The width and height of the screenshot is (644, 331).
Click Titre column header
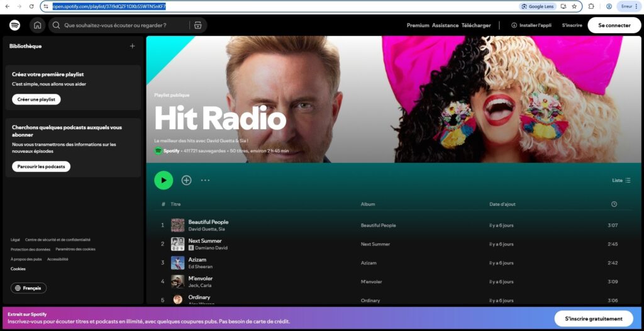[x=175, y=204]
